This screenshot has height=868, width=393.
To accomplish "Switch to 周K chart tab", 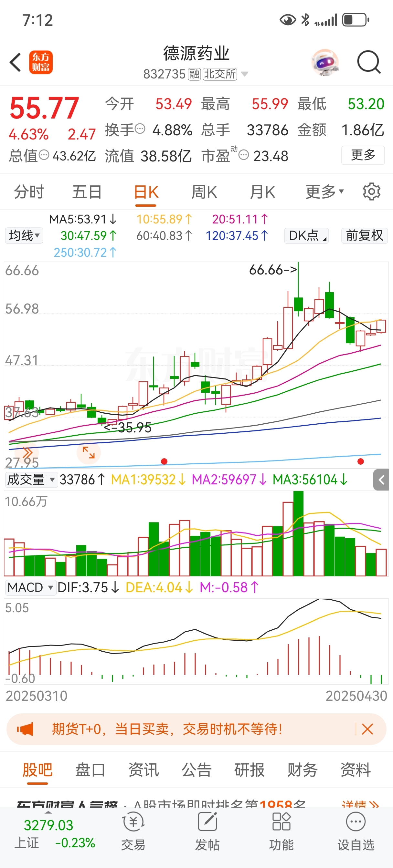I will [204, 192].
